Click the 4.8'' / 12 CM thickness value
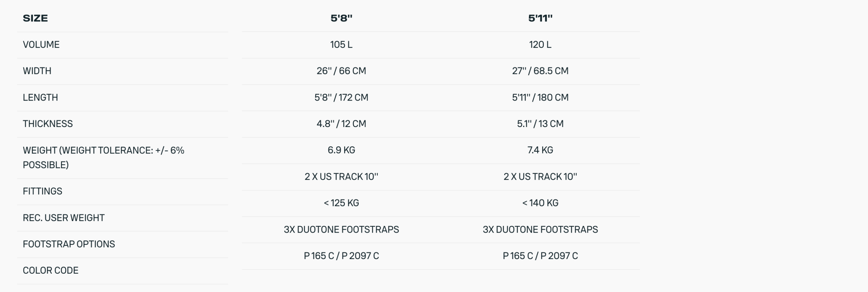This screenshot has width=868, height=292. coord(341,124)
